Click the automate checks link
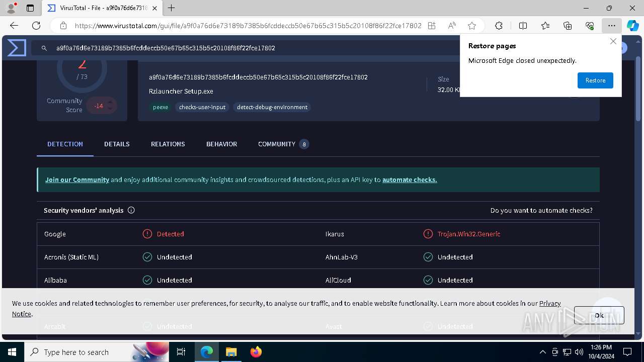The height and width of the screenshot is (362, 644). coord(410,179)
